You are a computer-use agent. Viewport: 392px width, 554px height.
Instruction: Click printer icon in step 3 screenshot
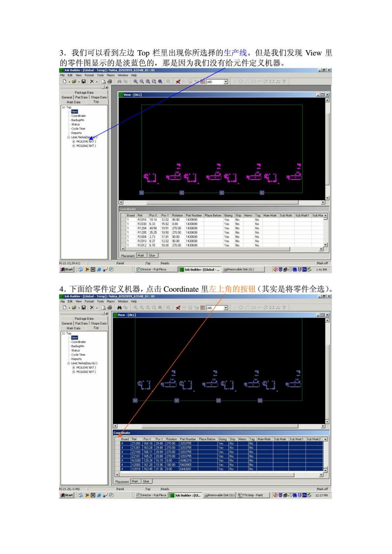110,81
